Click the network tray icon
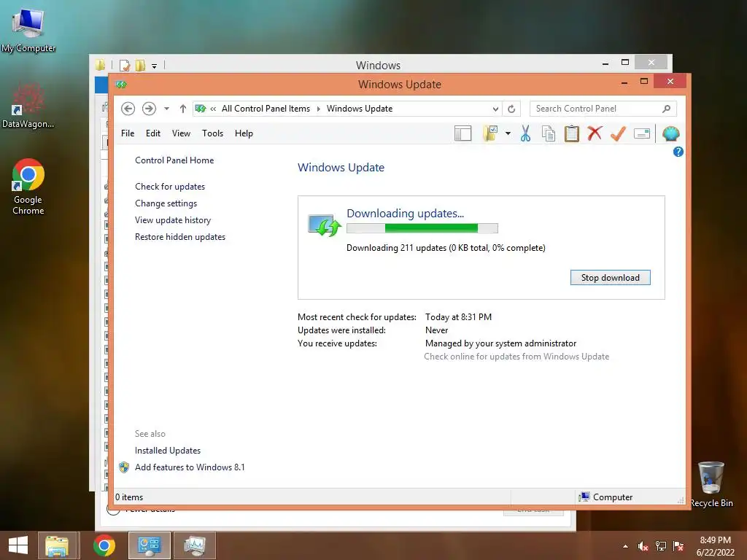This screenshot has height=560, width=747. (661, 546)
